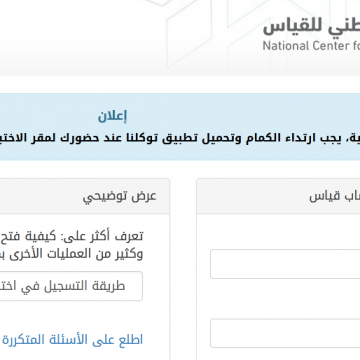
Task: Click the bold announcement sentence mentioning توكلنا
Action: pos(180,138)
